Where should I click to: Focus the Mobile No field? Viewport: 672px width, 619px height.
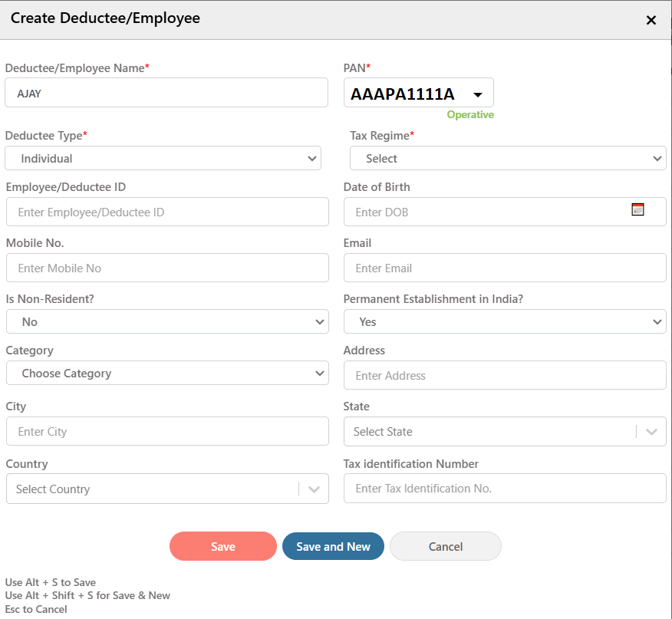pyautogui.click(x=167, y=268)
